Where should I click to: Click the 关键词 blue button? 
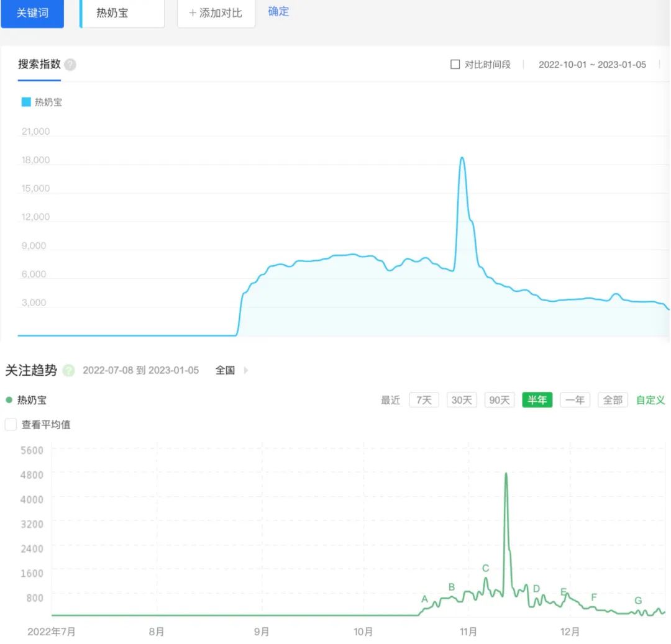pyautogui.click(x=32, y=13)
